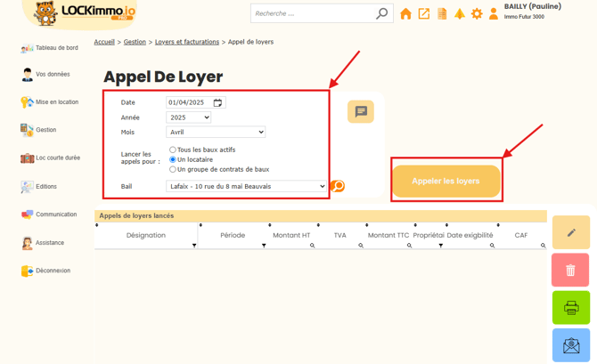Open the user profile icon
This screenshot has width=597, height=364.
click(494, 13)
